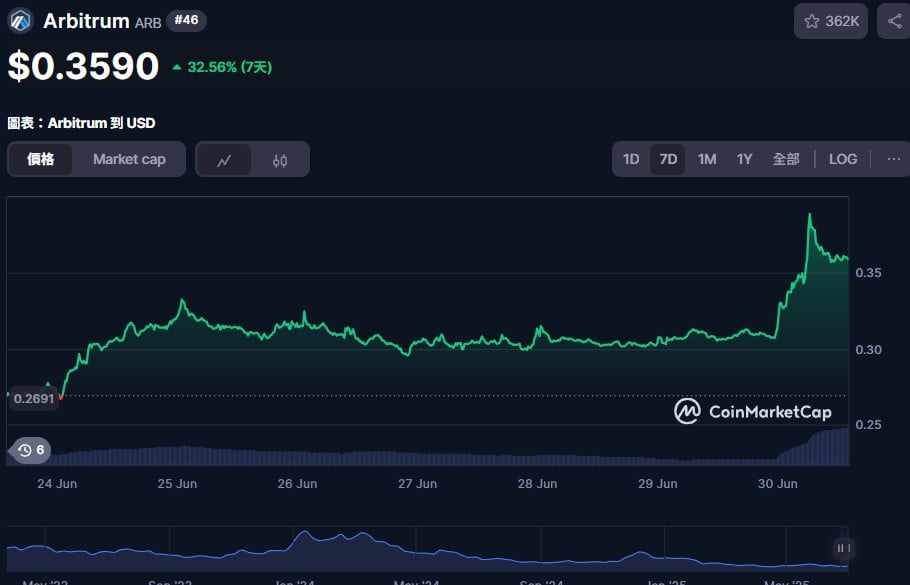This screenshot has height=585, width=910.
Task: Switch to candlestick chart icon
Action: click(x=280, y=160)
